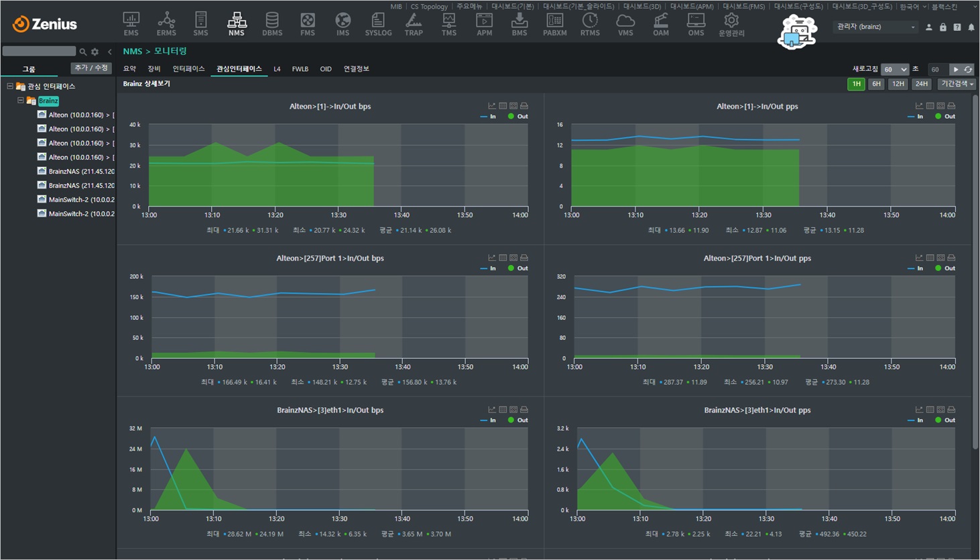Open the PABXM module

click(x=555, y=24)
